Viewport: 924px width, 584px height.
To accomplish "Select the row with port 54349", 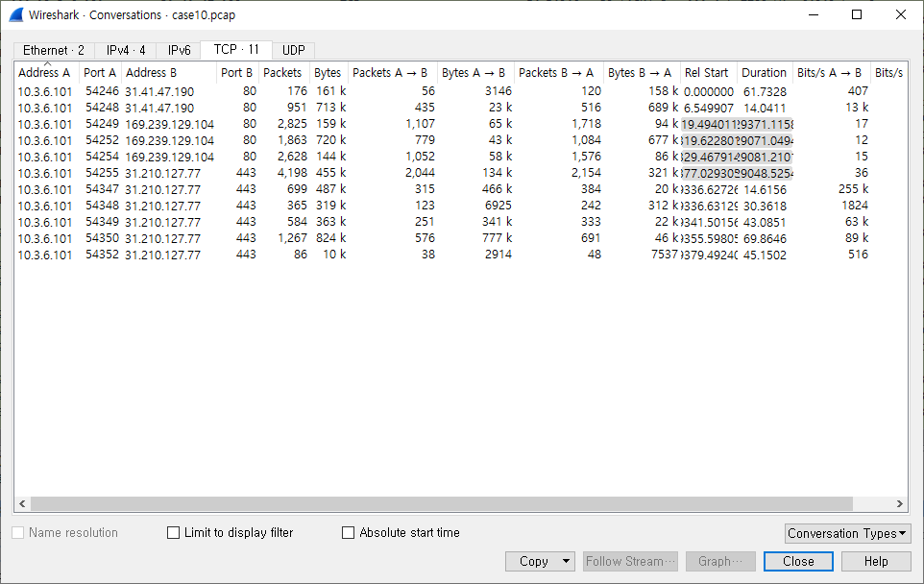I will tap(461, 222).
